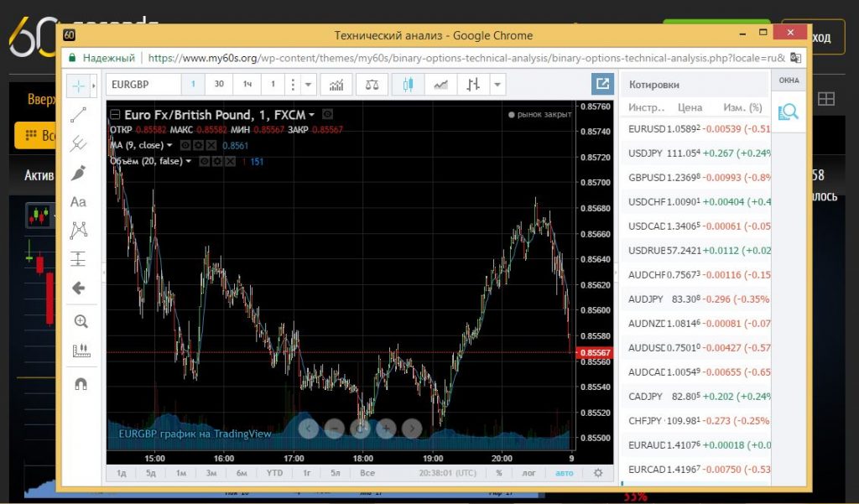The width and height of the screenshot is (859, 504).
Task: Select the 30 minute interval
Action: coord(219,85)
